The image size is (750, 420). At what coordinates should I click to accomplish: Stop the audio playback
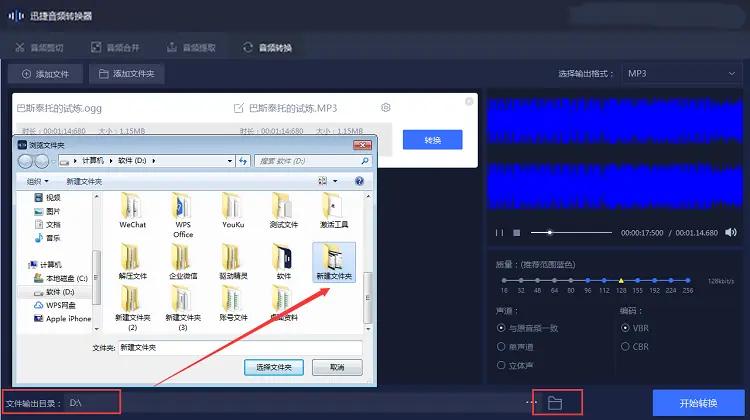[517, 232]
